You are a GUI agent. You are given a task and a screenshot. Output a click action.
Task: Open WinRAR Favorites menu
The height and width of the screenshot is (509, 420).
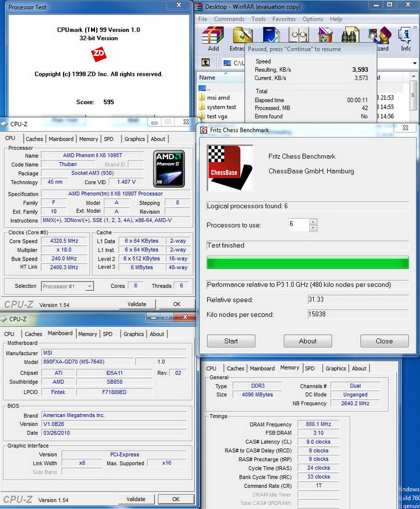[284, 19]
